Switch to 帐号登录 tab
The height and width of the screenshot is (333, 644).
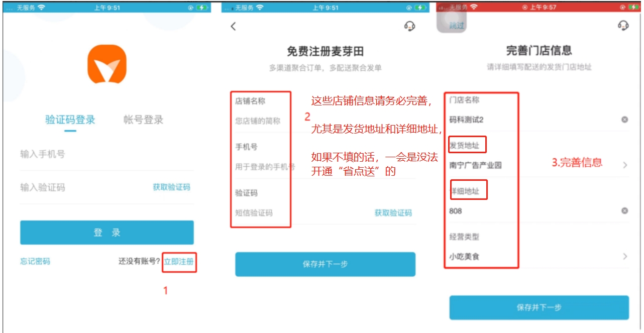tap(144, 120)
